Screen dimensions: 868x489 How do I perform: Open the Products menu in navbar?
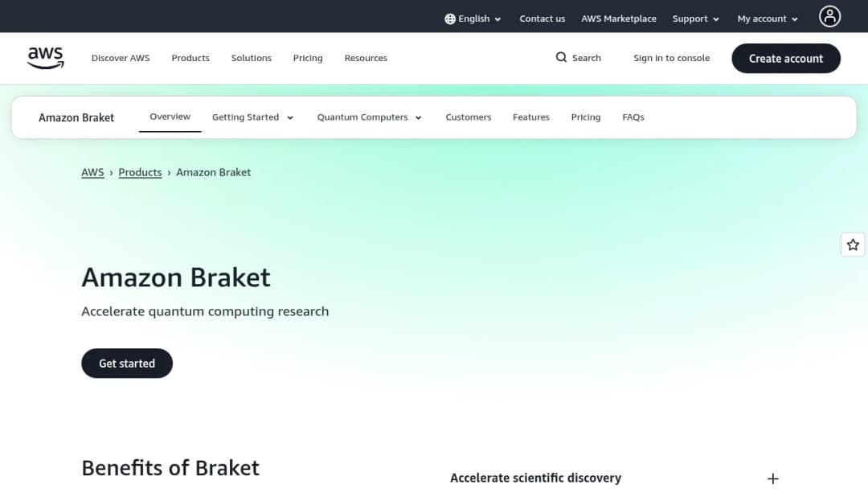pos(190,58)
